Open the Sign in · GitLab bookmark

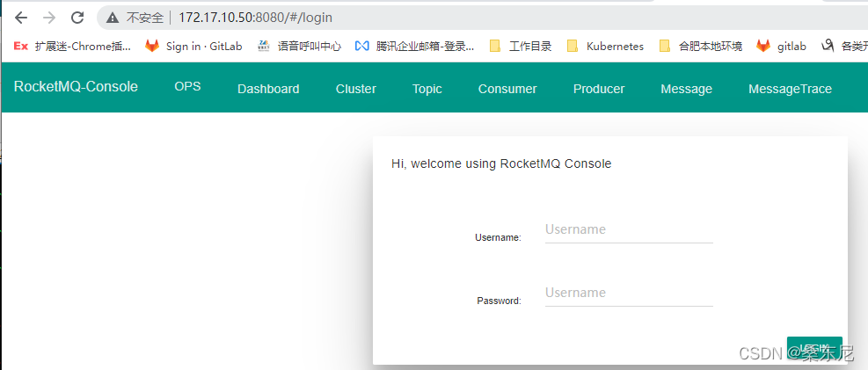(193, 47)
